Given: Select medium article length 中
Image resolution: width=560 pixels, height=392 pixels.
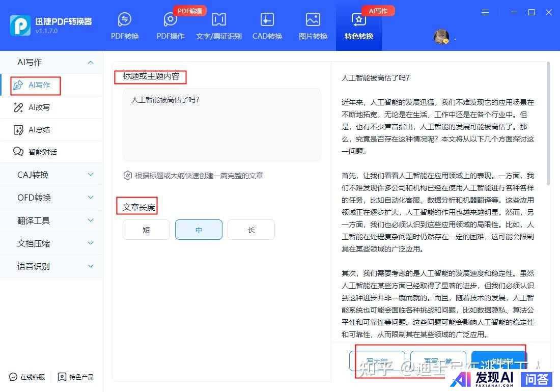Looking at the screenshot, I should 199,230.
